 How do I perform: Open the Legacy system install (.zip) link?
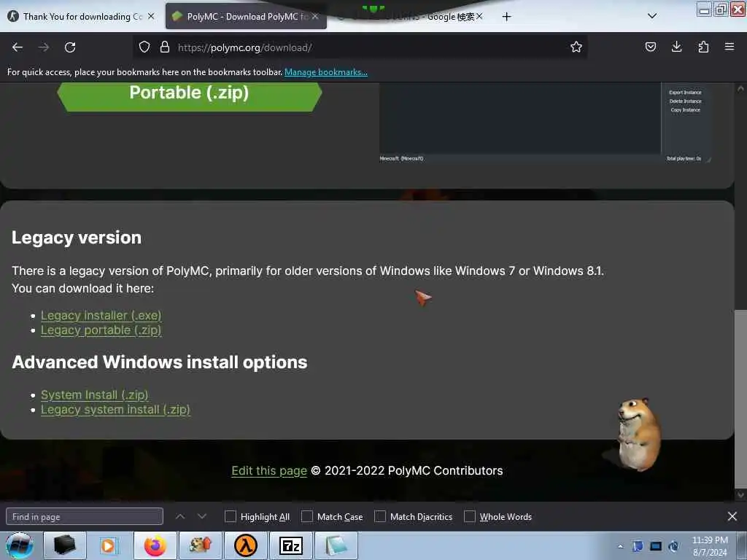point(115,410)
